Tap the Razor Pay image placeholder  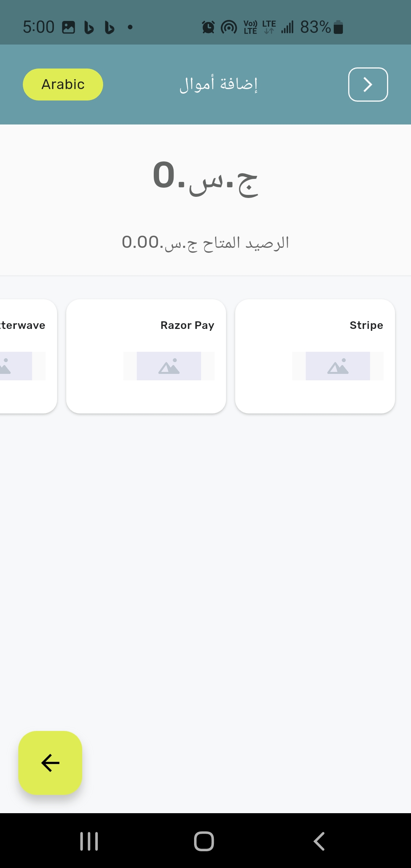point(169,366)
